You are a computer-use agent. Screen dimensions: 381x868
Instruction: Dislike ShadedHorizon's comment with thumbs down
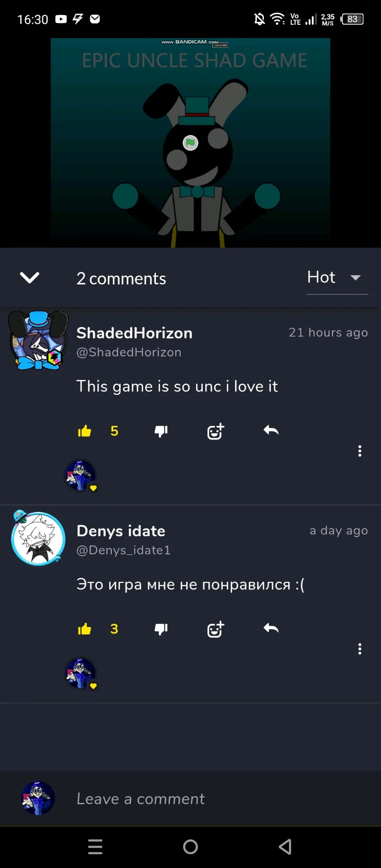click(161, 431)
